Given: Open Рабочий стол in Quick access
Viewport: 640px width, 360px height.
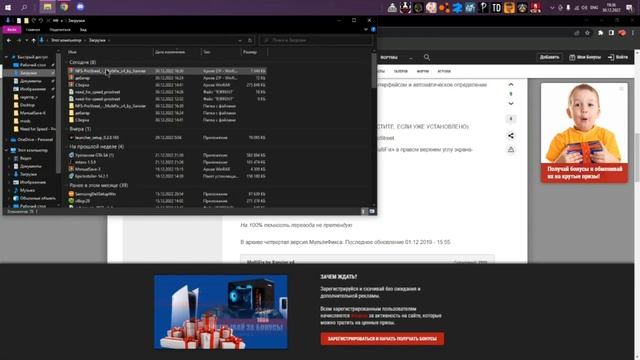Looking at the screenshot, I should click(x=33, y=65).
